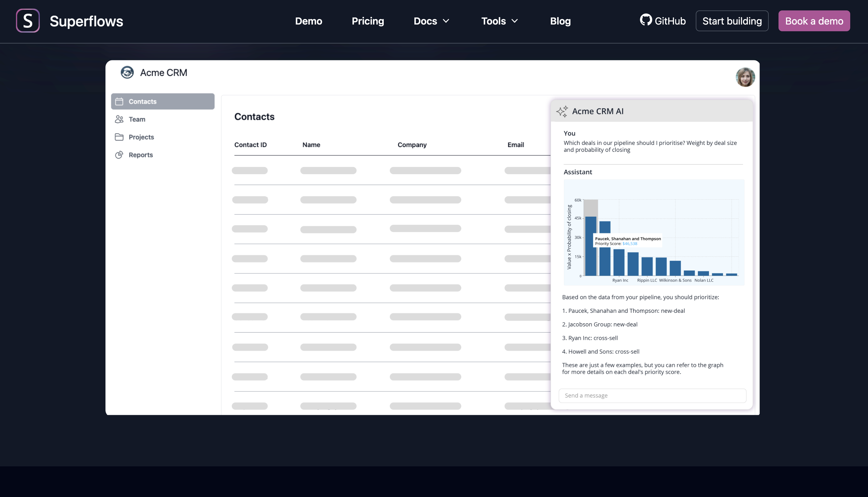Image resolution: width=868 pixels, height=497 pixels.
Task: Click the user avatar in the top right
Action: (x=745, y=77)
